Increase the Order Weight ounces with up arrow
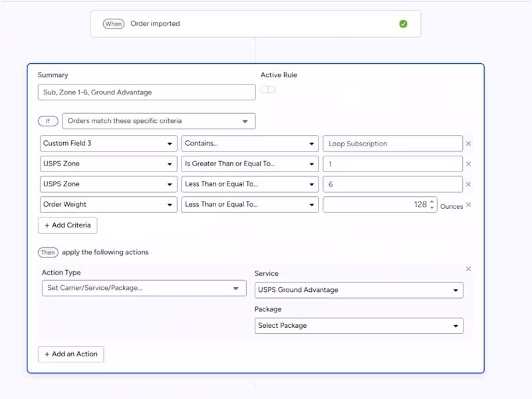The image size is (532, 399). [x=432, y=202]
